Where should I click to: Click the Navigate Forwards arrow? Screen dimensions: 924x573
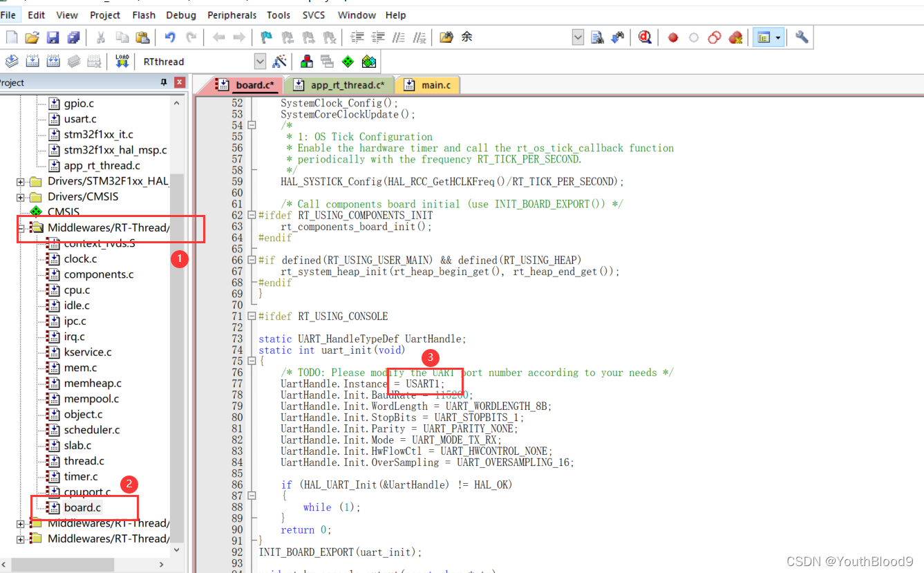coord(239,37)
